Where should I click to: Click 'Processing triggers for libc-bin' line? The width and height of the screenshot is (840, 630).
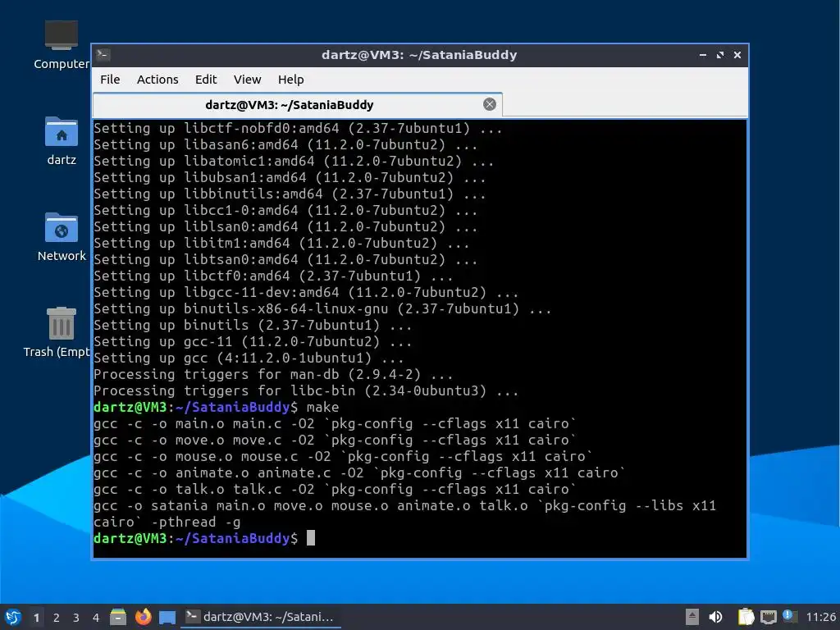[306, 391]
